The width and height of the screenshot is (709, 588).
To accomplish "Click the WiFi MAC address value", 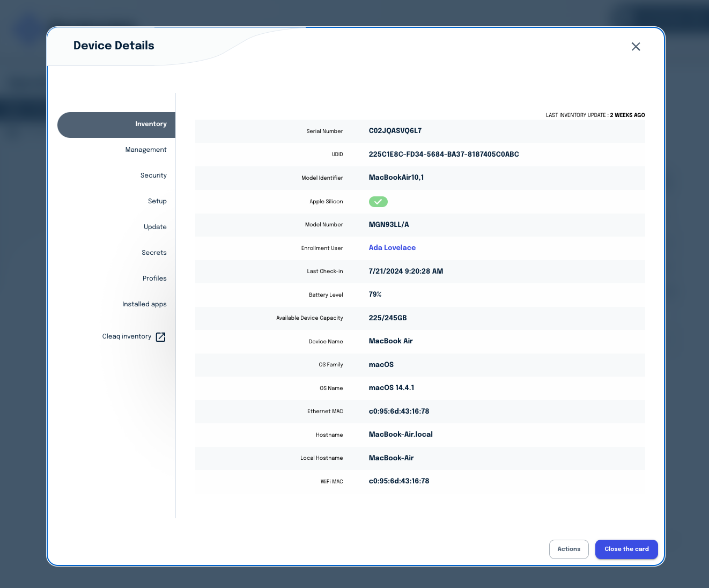I will (399, 481).
